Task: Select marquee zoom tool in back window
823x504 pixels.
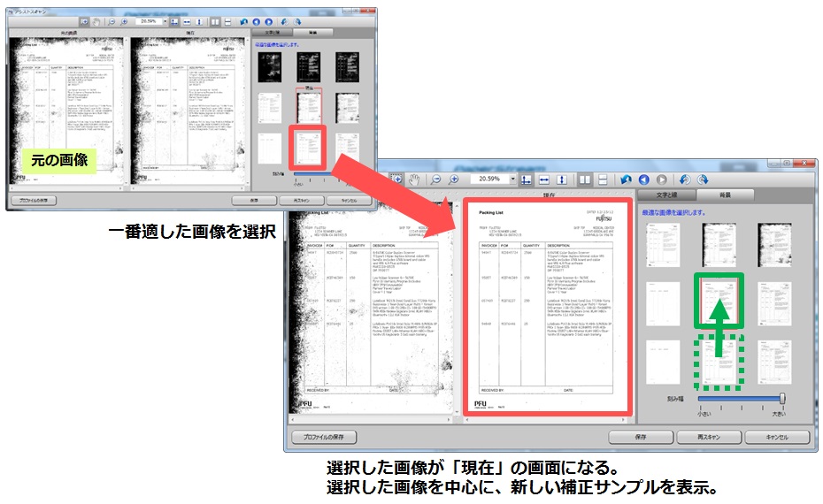Action: [84, 21]
